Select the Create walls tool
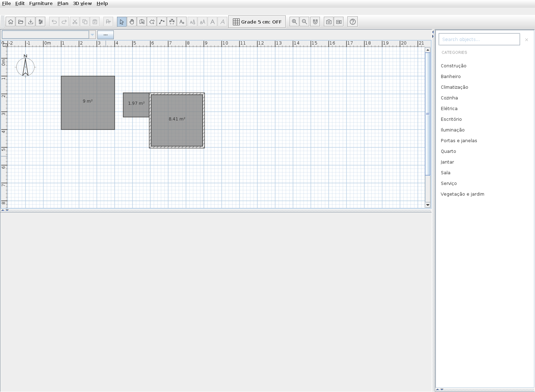The height and width of the screenshot is (392, 535). [142, 22]
